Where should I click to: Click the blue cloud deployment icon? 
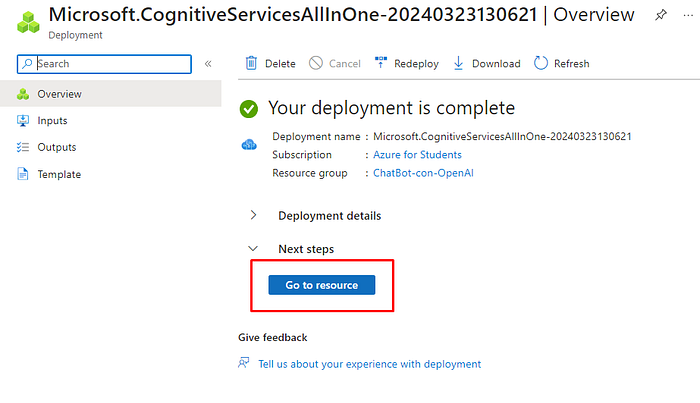coord(249,145)
